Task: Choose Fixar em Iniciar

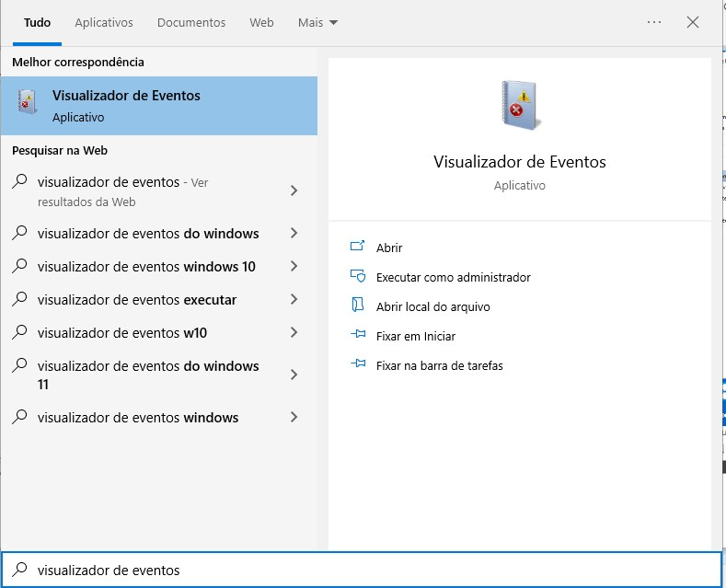Action: (x=416, y=336)
